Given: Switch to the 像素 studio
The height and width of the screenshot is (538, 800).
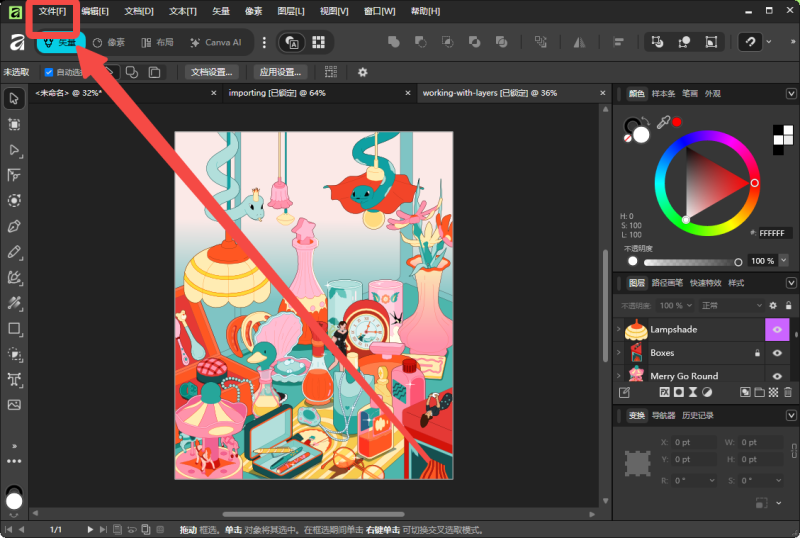Looking at the screenshot, I should pyautogui.click(x=109, y=42).
